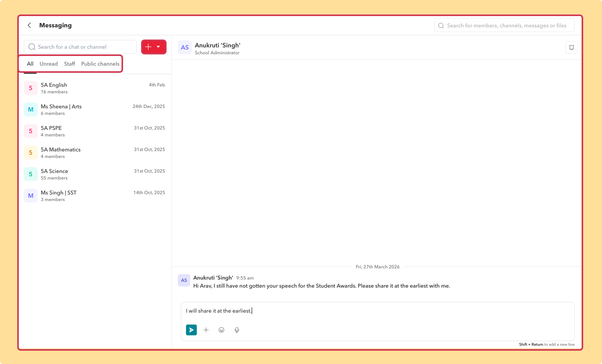Click the AS avatar in the chat header
Image resolution: width=602 pixels, height=364 pixels.
click(185, 47)
